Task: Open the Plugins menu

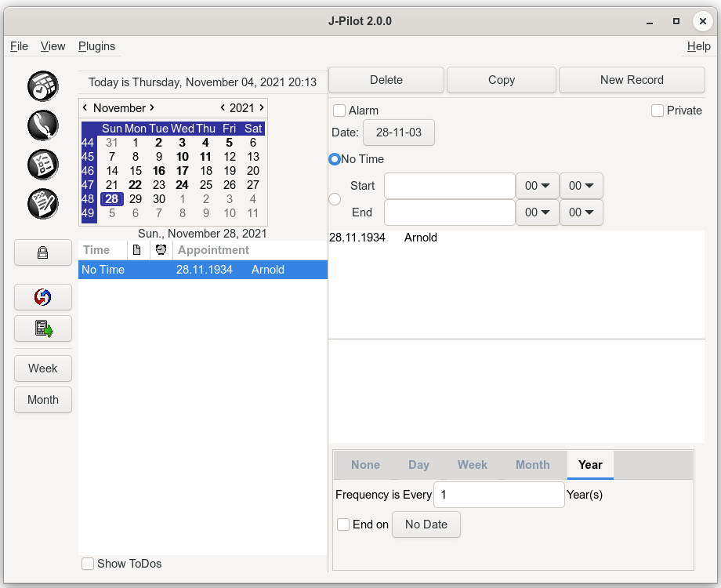Action: [96, 46]
